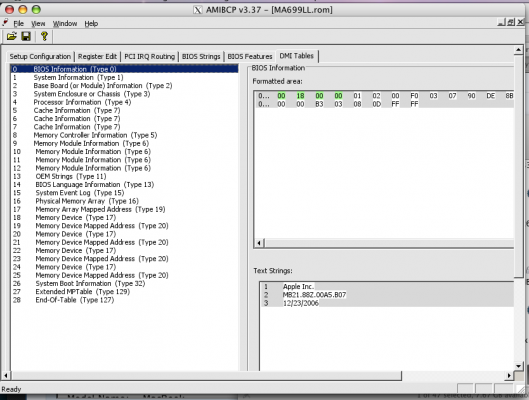529x400 pixels.
Task: Click the bottom horizontal scrollbar thumb
Action: coord(206,375)
